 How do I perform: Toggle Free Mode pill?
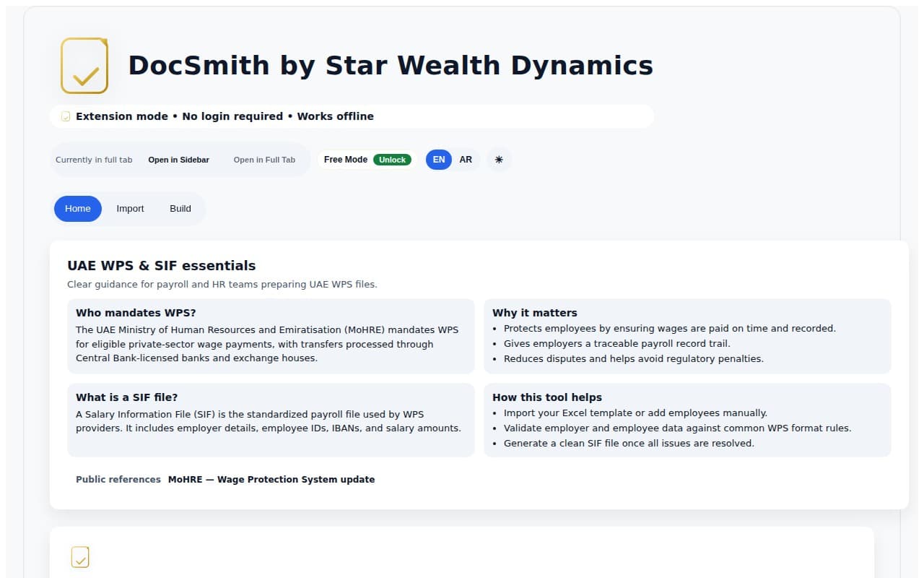click(345, 160)
